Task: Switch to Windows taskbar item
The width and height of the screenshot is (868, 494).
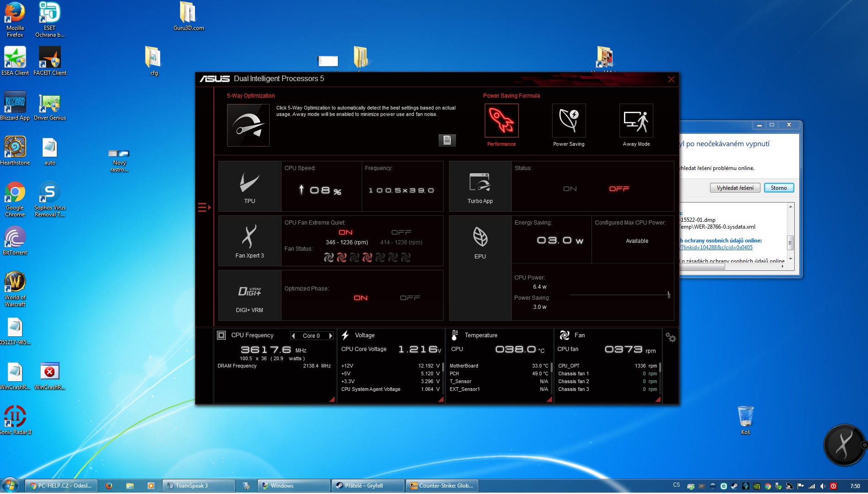Action: click(294, 486)
